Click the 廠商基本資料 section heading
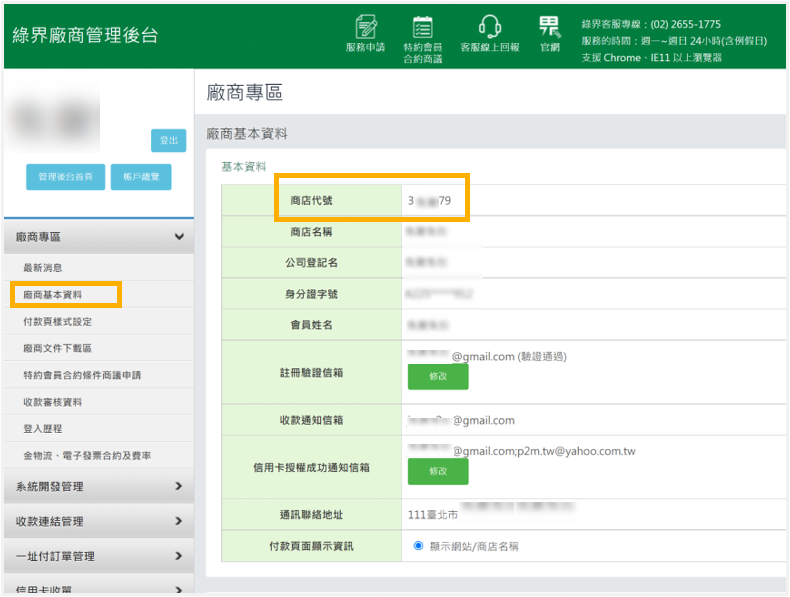 tap(247, 134)
